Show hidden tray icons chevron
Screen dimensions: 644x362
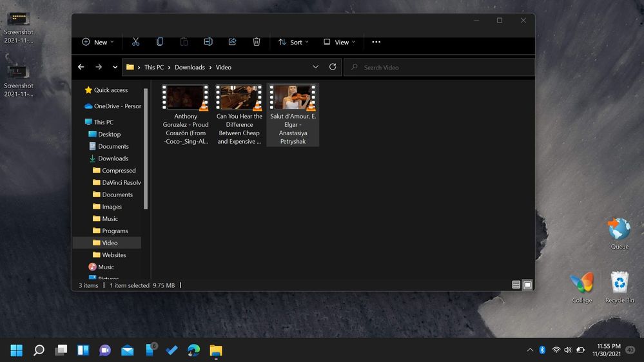[x=531, y=350]
